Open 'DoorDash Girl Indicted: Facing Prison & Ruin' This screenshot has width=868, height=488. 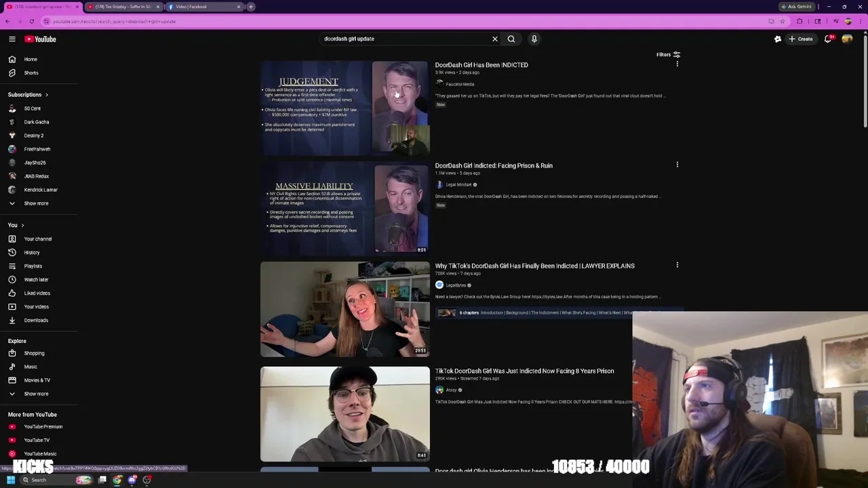(x=494, y=165)
